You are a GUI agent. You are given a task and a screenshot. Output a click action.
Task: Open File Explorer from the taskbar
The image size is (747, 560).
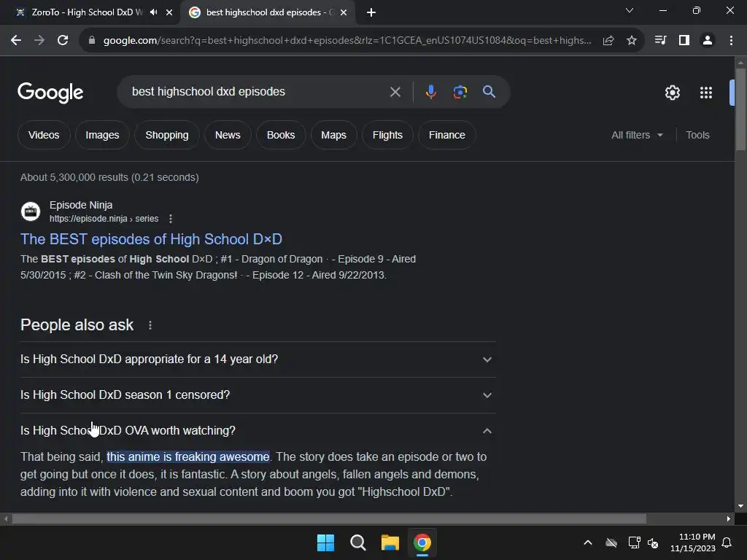coord(390,542)
